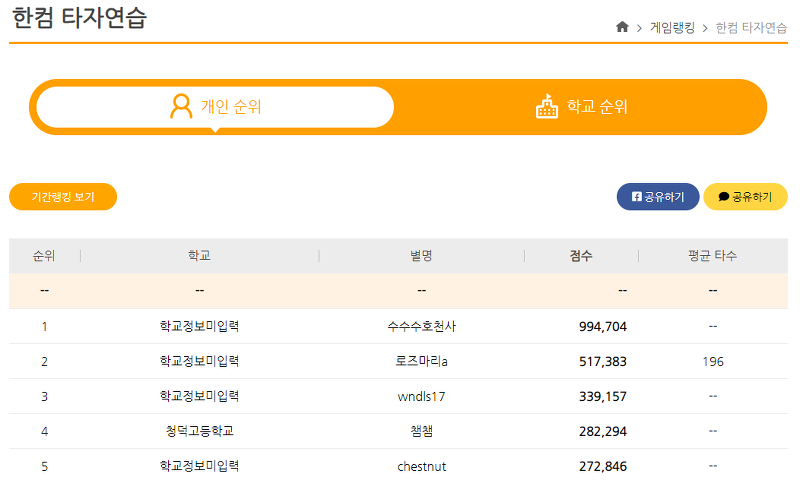Share via Facebook 공유하기 button

[x=658, y=197]
